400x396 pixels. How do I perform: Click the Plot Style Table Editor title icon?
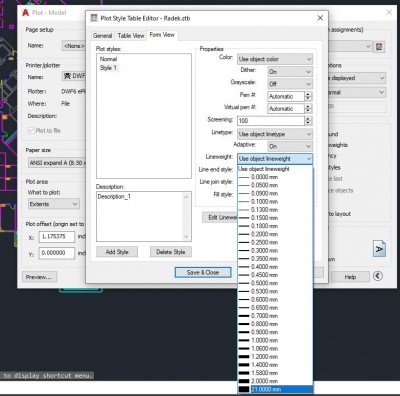[94, 18]
